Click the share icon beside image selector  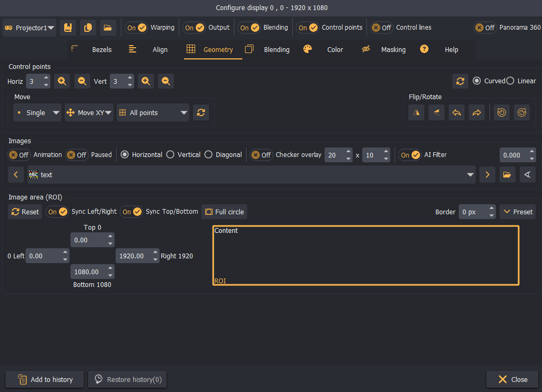[x=528, y=175]
